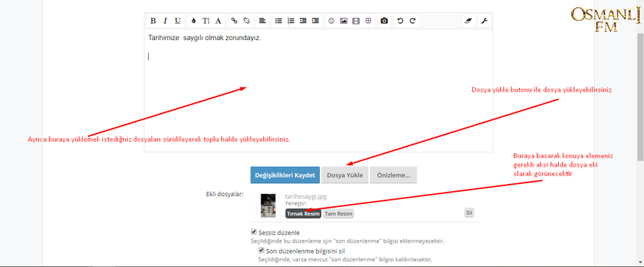This screenshot has height=267, width=644.
Task: Click the tarihesaygi.jpg attachment thumbnail
Action: click(268, 205)
